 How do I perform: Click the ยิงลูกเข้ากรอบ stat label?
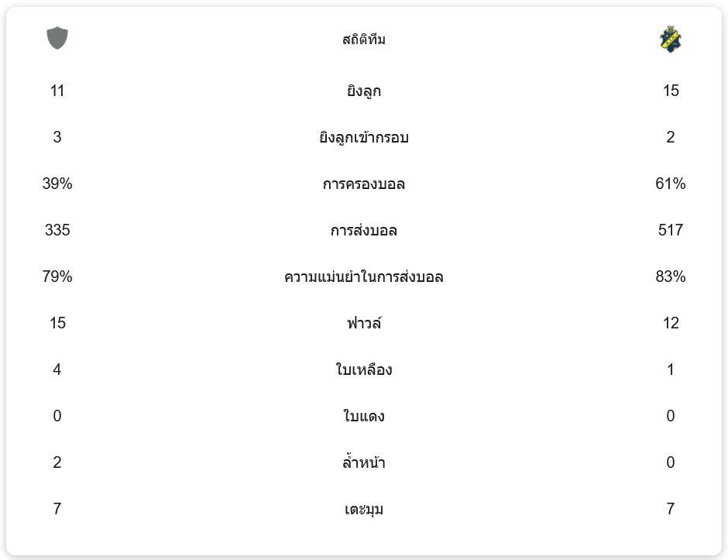364,137
